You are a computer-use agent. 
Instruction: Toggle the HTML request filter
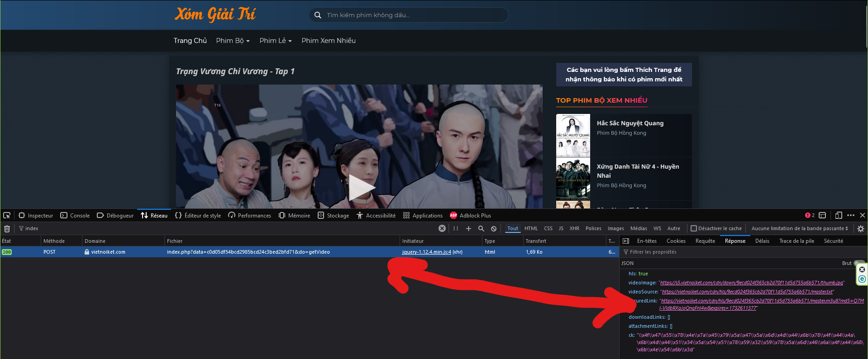click(x=531, y=229)
